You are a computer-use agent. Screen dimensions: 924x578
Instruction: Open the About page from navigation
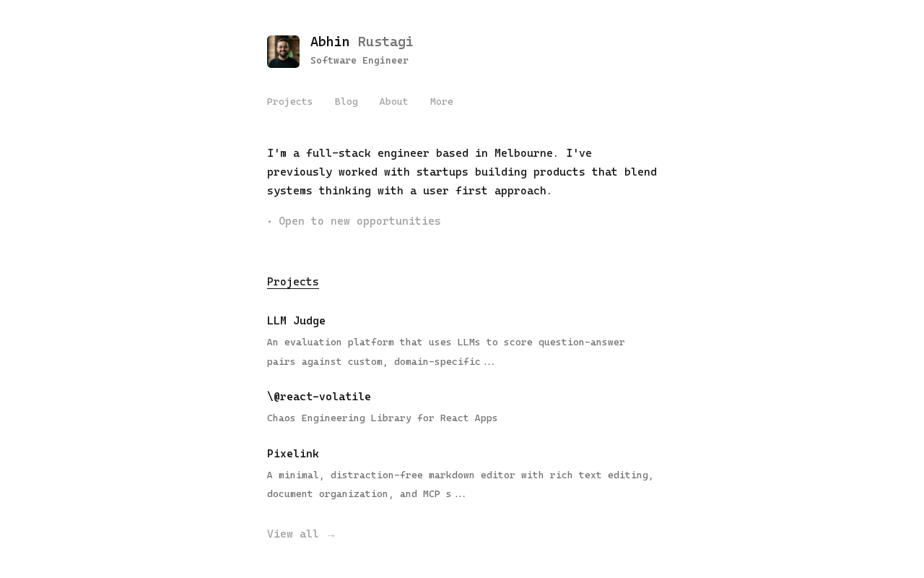pos(393,102)
